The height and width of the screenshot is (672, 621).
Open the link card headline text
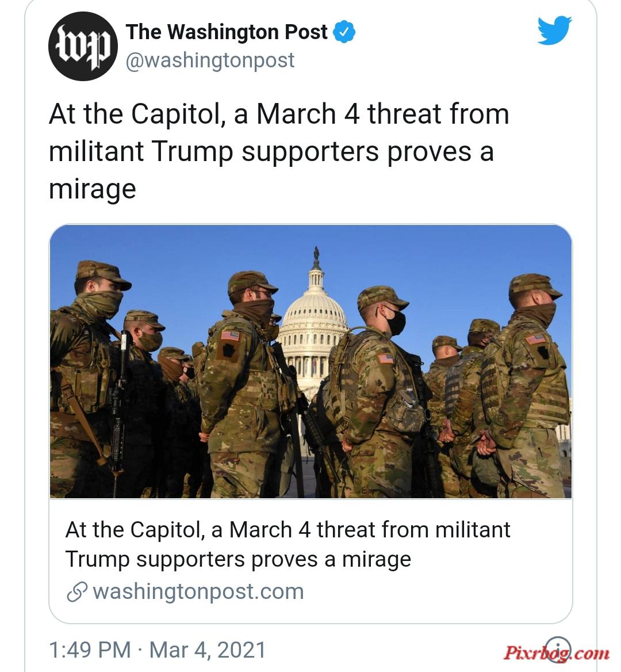(287, 544)
